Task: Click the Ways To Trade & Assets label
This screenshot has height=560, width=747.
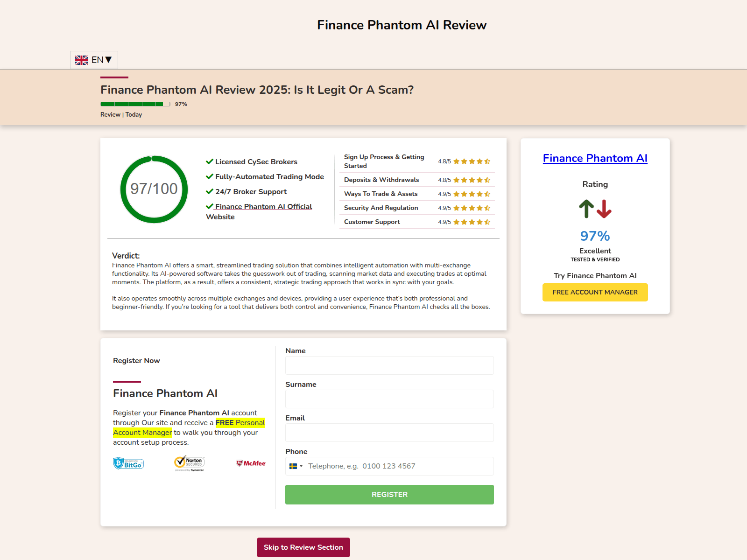Action: coord(381,194)
